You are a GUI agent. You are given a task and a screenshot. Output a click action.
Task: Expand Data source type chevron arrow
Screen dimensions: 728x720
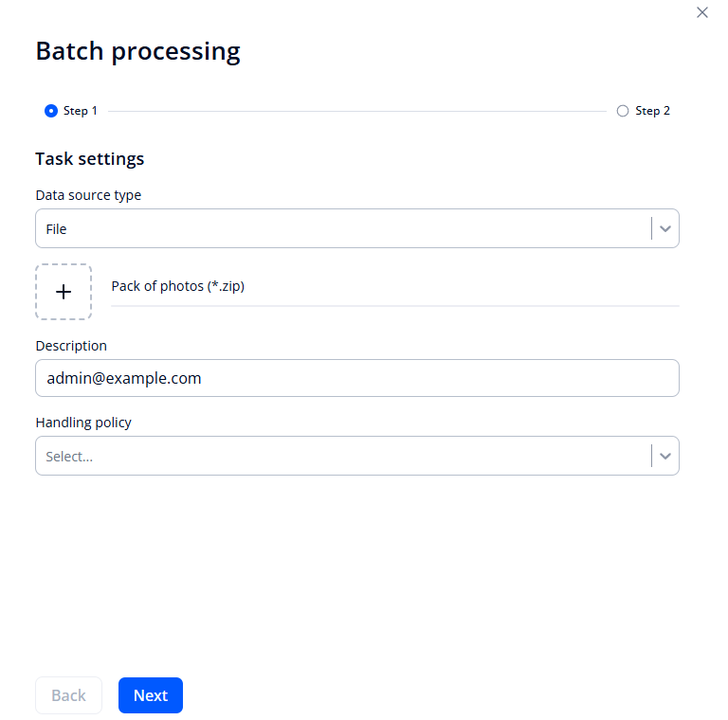(x=665, y=228)
